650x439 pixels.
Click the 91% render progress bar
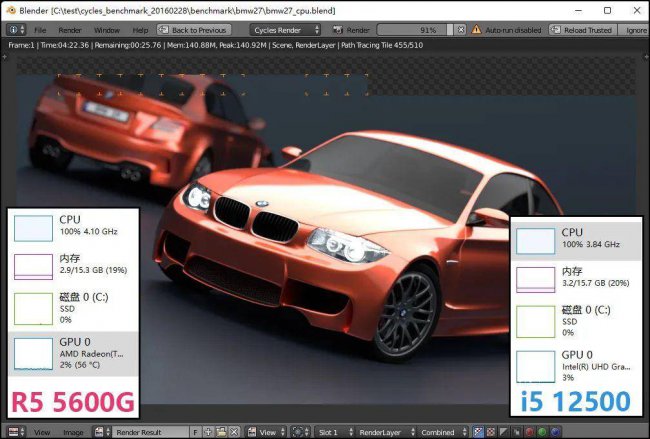coord(415,30)
